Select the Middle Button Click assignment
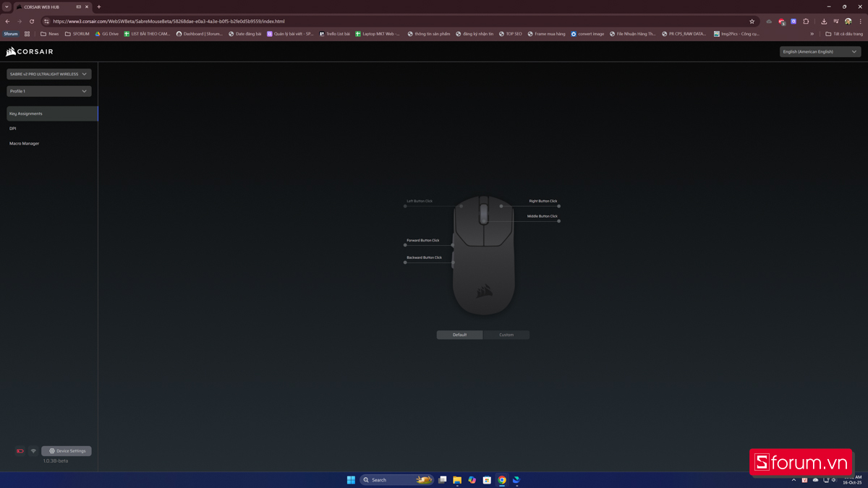868x488 pixels. pyautogui.click(x=542, y=216)
